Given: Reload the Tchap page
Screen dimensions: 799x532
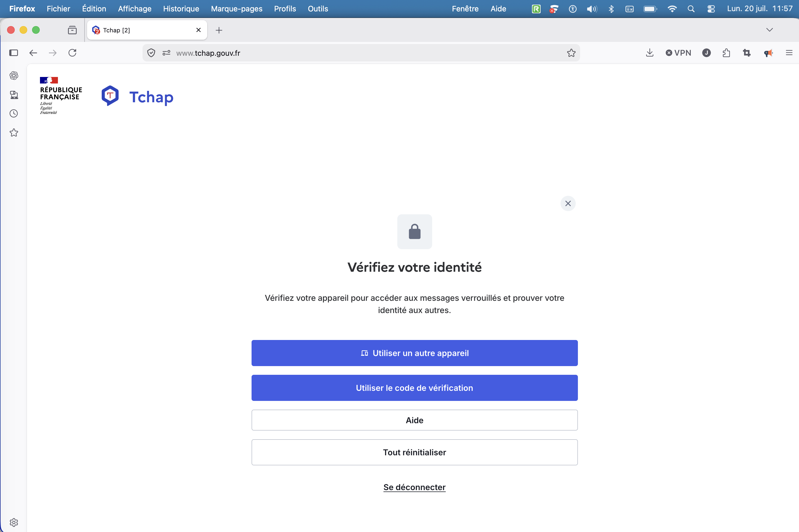Looking at the screenshot, I should point(72,53).
